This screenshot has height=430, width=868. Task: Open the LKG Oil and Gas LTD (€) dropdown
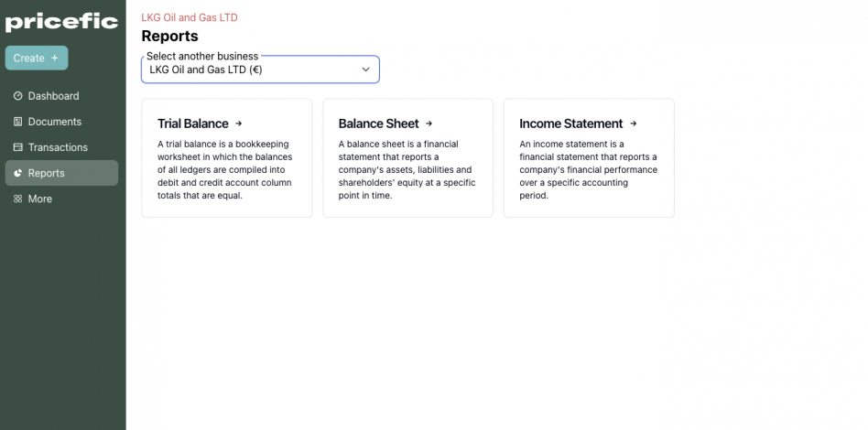click(x=260, y=70)
